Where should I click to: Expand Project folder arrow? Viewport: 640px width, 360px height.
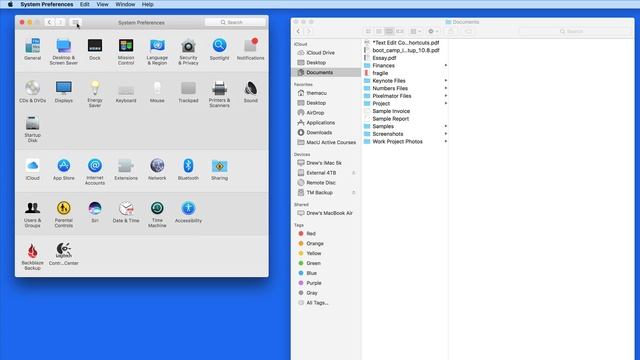pos(446,103)
